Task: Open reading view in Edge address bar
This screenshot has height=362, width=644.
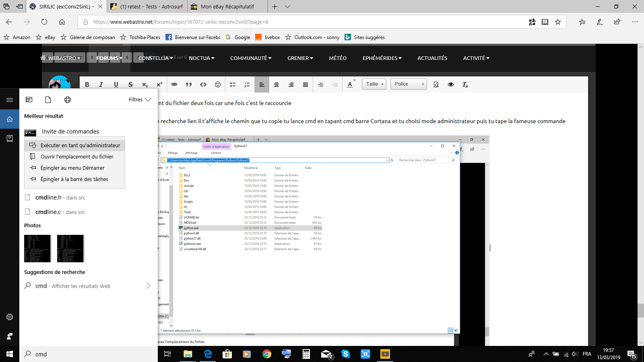Action: coord(545,22)
